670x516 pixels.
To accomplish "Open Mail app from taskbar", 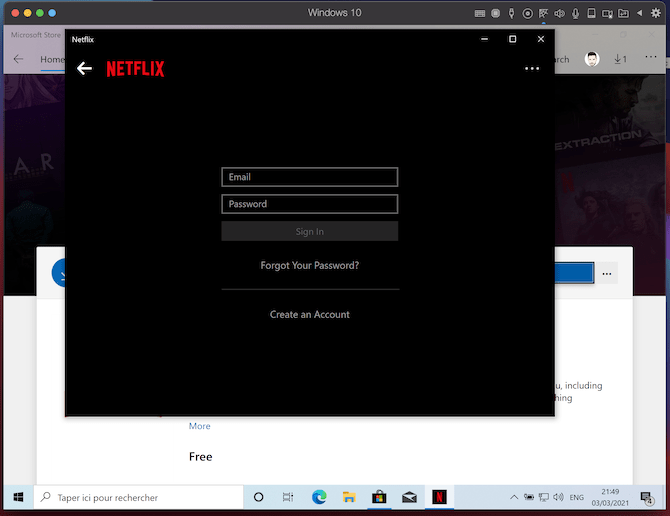I will click(x=409, y=497).
